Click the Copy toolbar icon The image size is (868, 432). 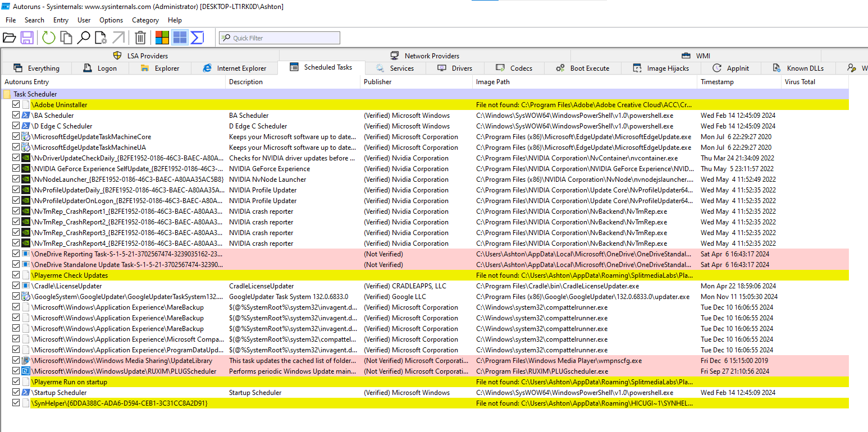tap(66, 38)
